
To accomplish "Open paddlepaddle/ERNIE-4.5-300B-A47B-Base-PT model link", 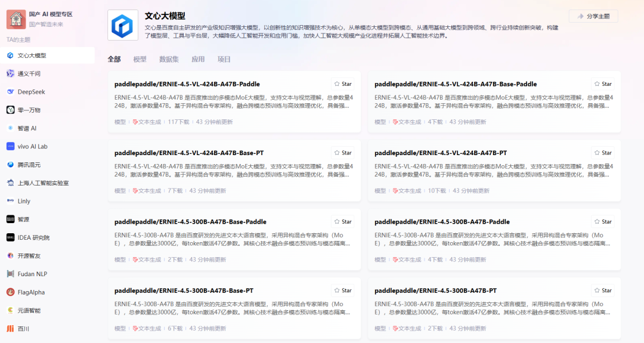I will (x=184, y=291).
